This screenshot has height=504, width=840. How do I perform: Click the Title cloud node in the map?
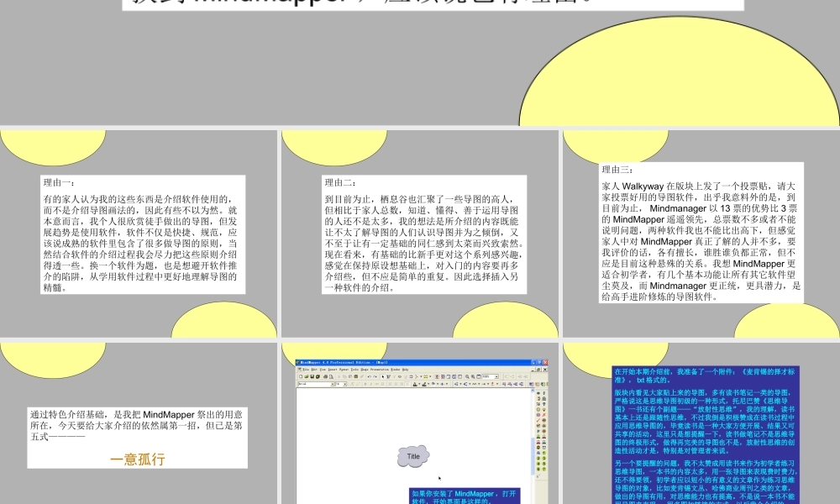pos(413,454)
